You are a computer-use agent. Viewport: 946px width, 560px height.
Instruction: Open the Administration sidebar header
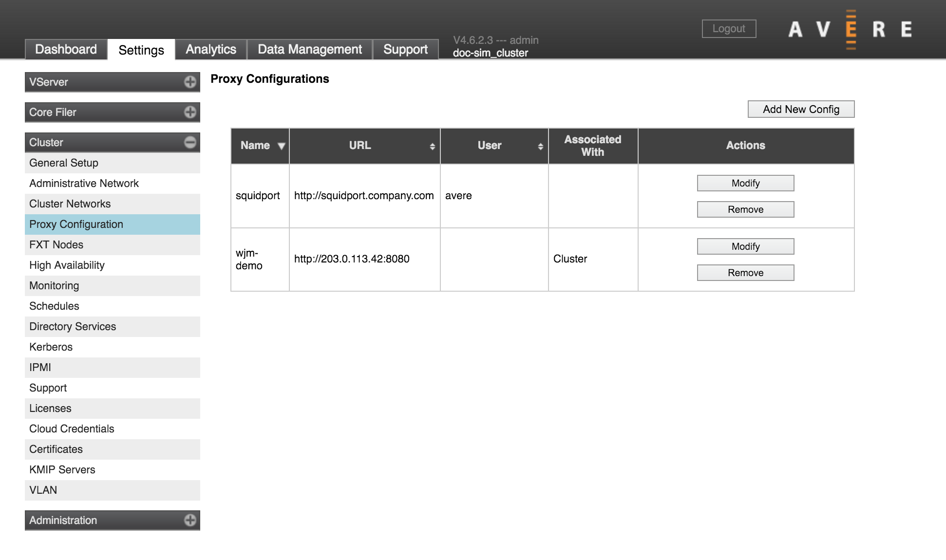(113, 520)
